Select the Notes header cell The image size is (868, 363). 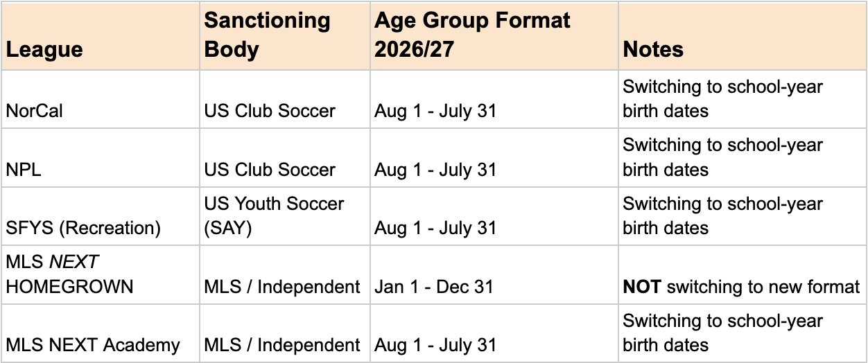[x=743, y=35]
